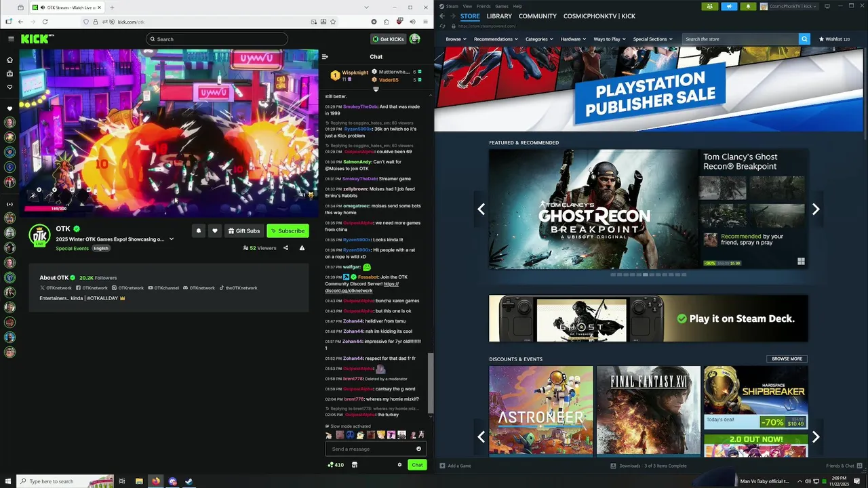Open a new browser tab
The width and height of the screenshot is (868, 488).
pyautogui.click(x=112, y=7)
